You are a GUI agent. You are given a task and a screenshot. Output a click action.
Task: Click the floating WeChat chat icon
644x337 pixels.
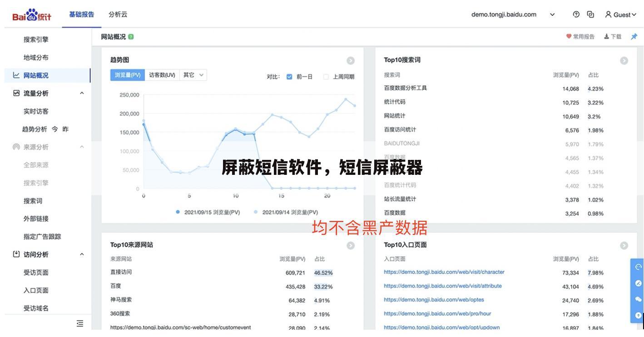coord(638,299)
